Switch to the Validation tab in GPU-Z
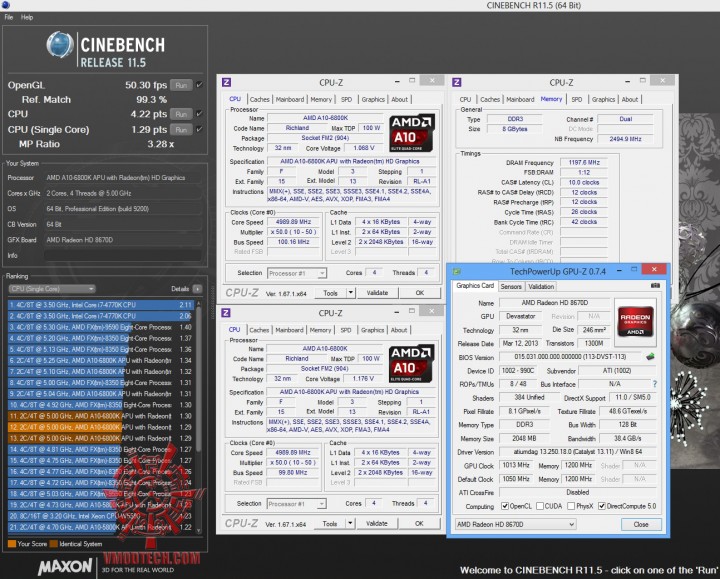 pos(541,287)
